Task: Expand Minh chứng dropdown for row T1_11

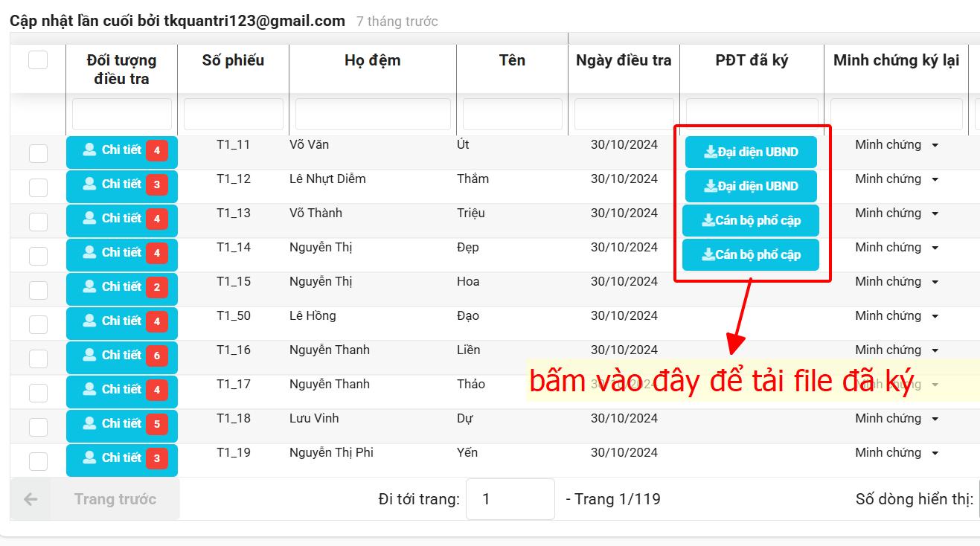Action: [935, 146]
